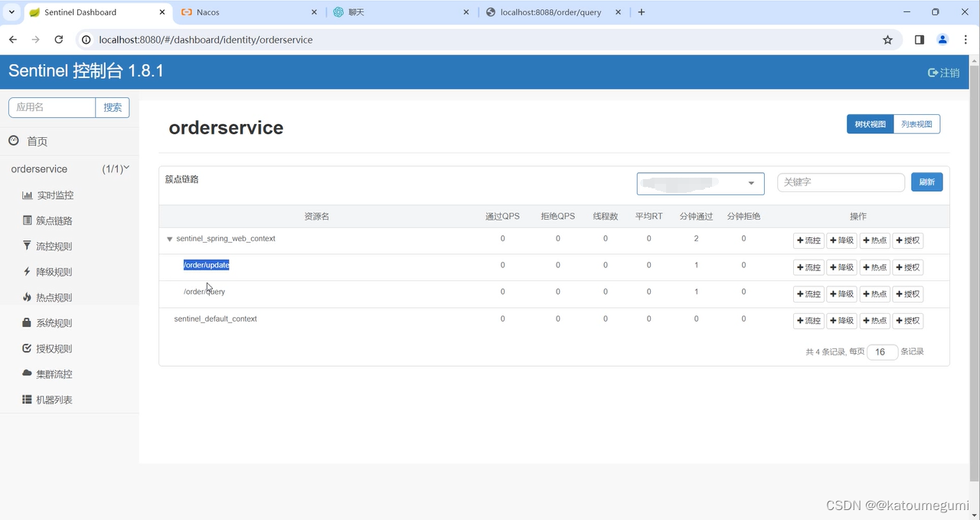Add 流控 rule for sentinel_spring_web_context
The width and height of the screenshot is (980, 520).
[808, 240]
